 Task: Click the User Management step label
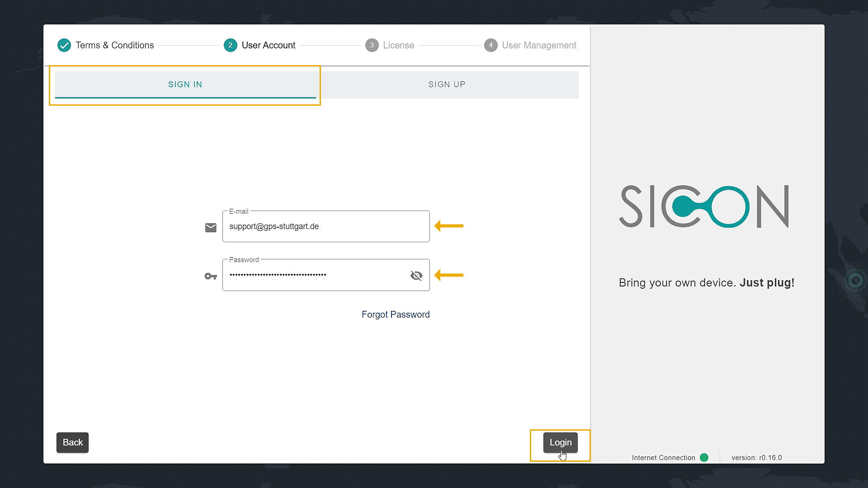click(539, 45)
